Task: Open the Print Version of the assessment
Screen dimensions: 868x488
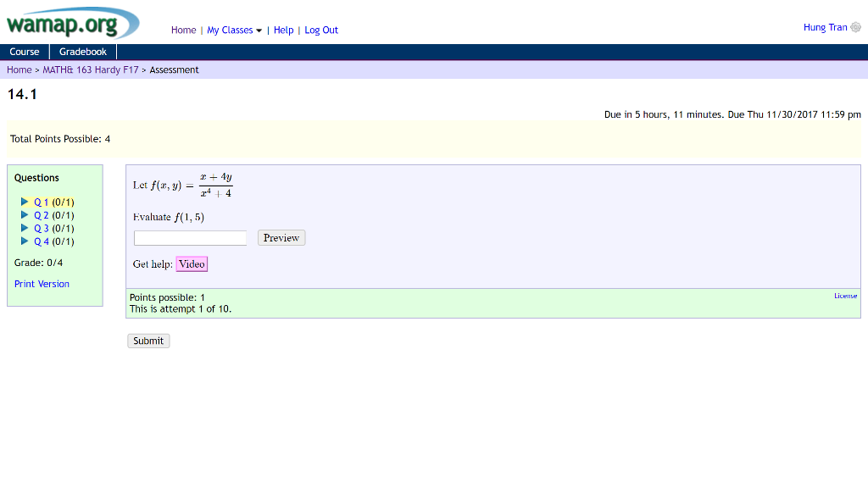Action: point(42,283)
